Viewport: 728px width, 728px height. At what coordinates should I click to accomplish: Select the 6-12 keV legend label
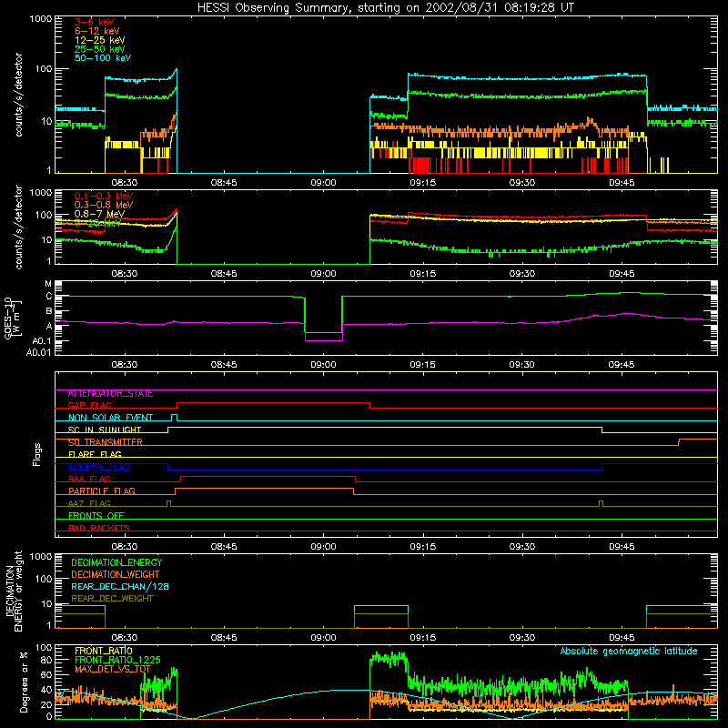click(97, 31)
